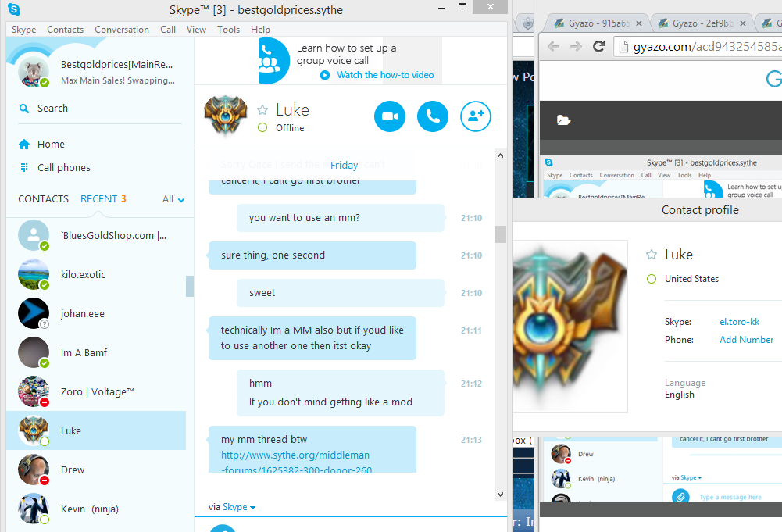782x532 pixels.
Task: Select Kevin (ninja) contact avatar
Action: tap(34, 509)
